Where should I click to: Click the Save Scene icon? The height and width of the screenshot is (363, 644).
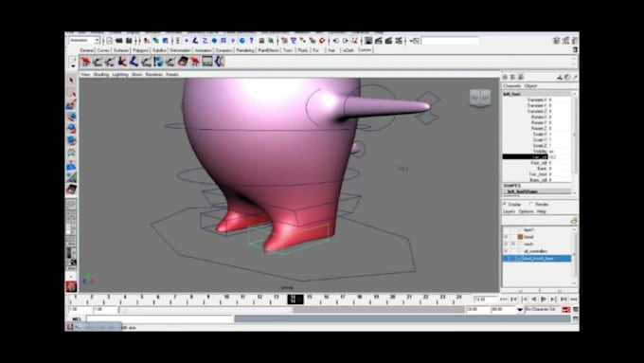129,41
